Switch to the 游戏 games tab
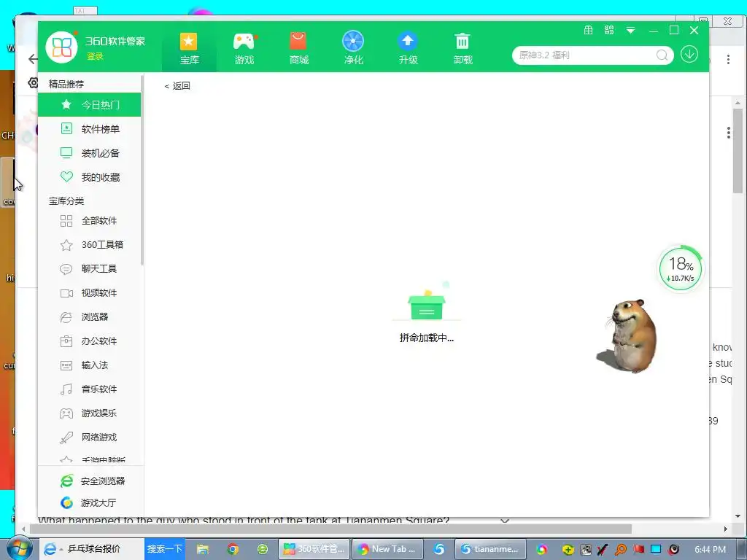This screenshot has width=747, height=560. [244, 49]
